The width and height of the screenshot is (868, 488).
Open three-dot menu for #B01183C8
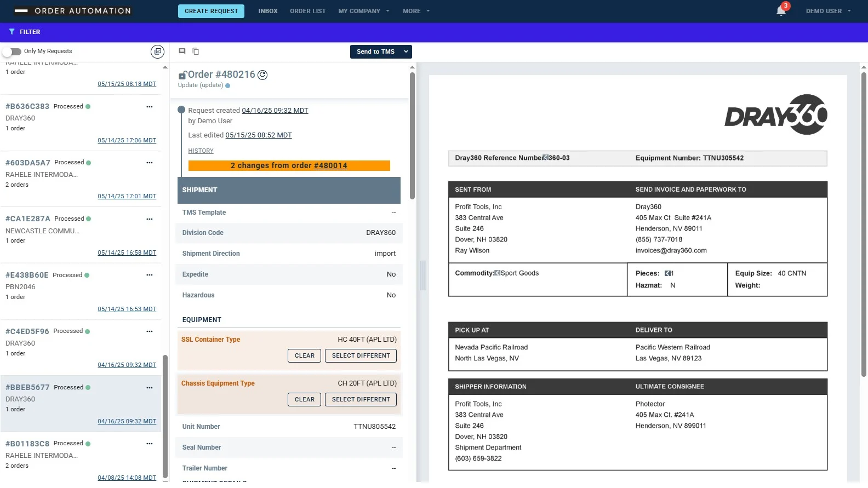coord(149,444)
